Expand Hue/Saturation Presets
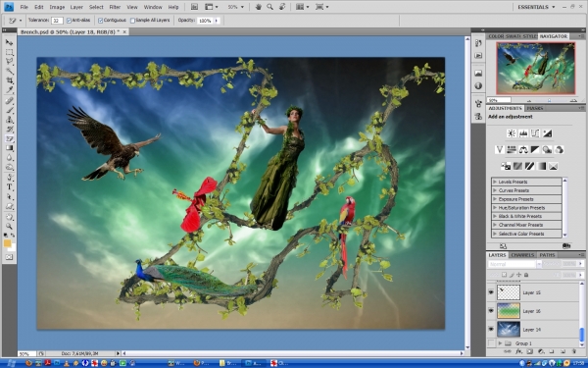This screenshot has width=588, height=368. pos(495,208)
